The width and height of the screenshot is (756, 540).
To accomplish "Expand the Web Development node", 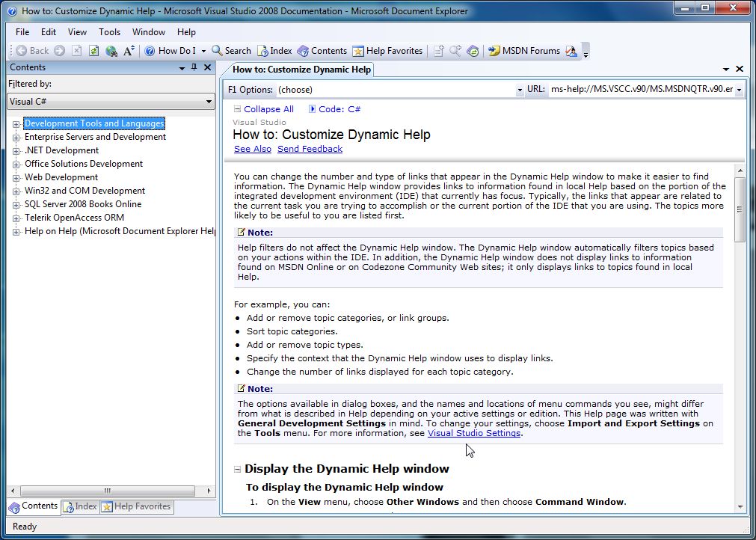I will click(x=16, y=179).
